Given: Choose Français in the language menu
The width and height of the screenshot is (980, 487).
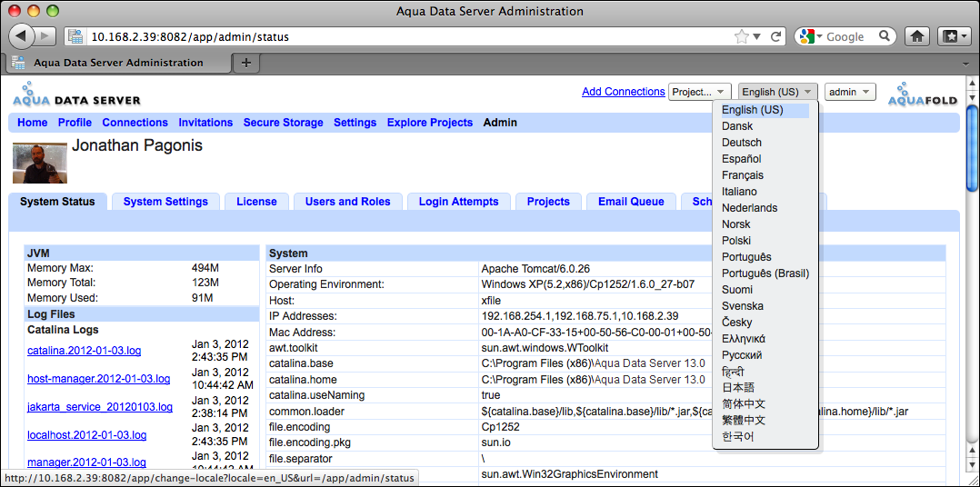Looking at the screenshot, I should click(x=743, y=175).
